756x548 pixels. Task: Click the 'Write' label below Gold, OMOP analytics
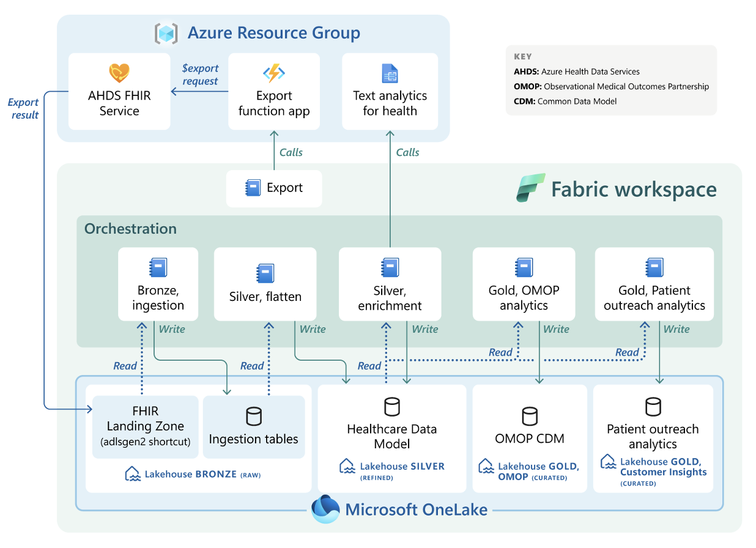coord(556,329)
